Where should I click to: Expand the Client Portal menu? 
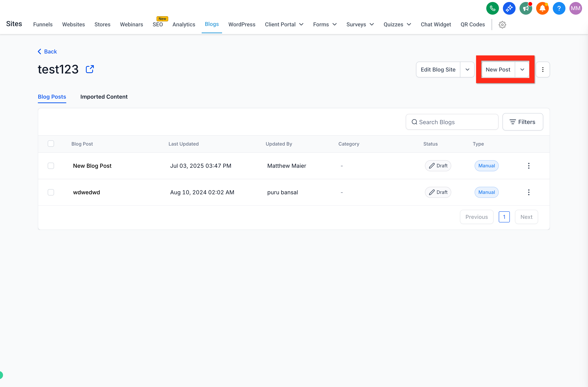click(284, 25)
